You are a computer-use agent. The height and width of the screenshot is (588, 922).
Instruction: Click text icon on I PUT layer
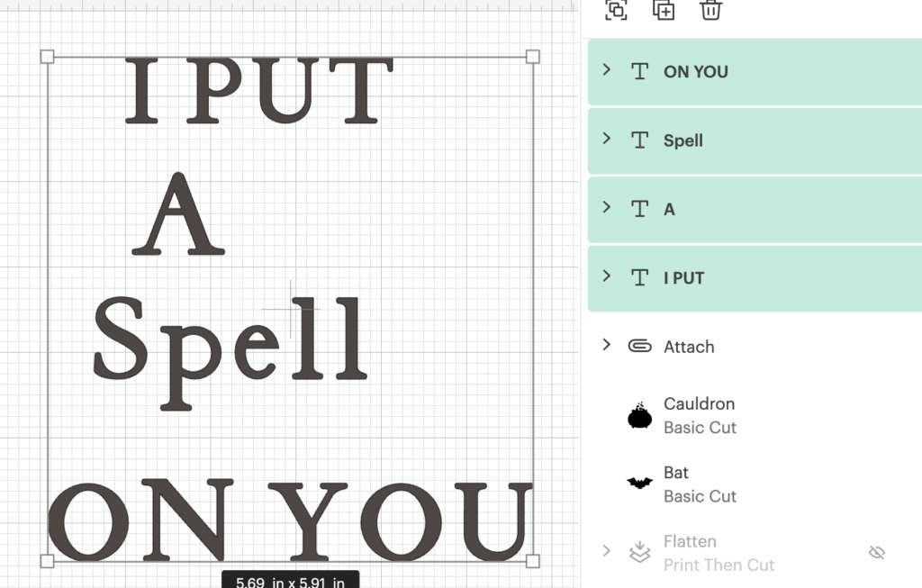[x=639, y=278]
